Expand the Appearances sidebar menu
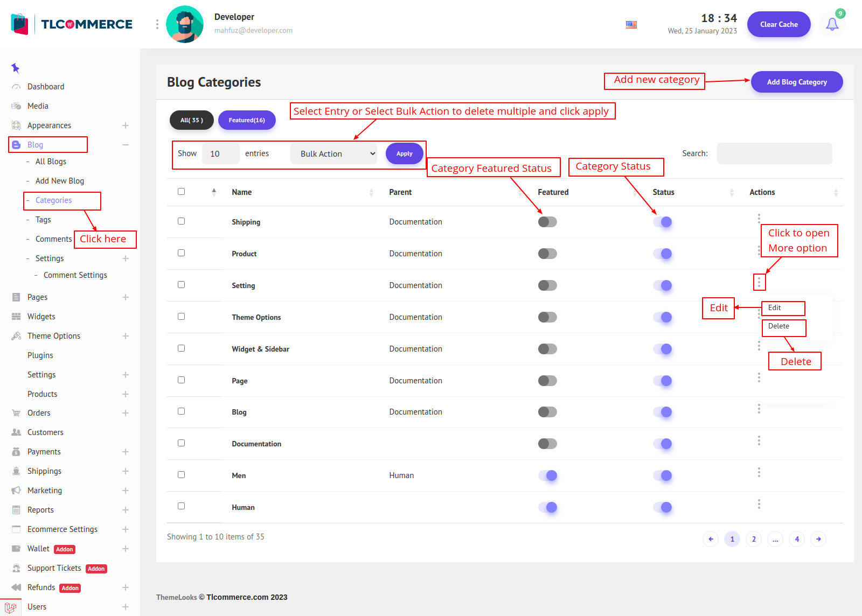 click(125, 125)
